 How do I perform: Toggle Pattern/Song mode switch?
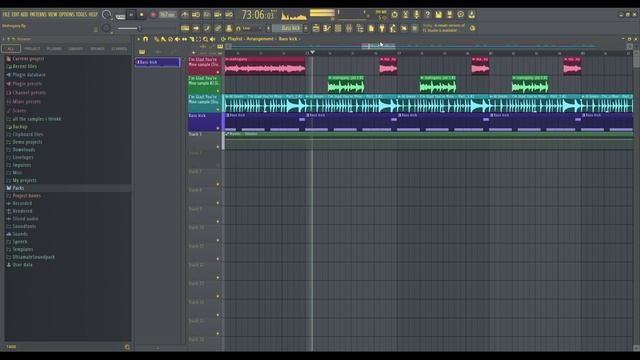[x=120, y=16]
